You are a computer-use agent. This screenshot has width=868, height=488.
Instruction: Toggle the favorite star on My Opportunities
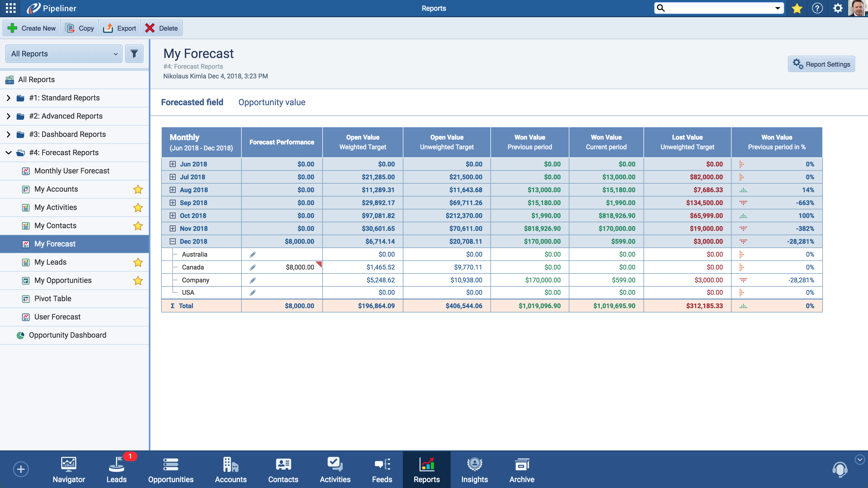138,281
